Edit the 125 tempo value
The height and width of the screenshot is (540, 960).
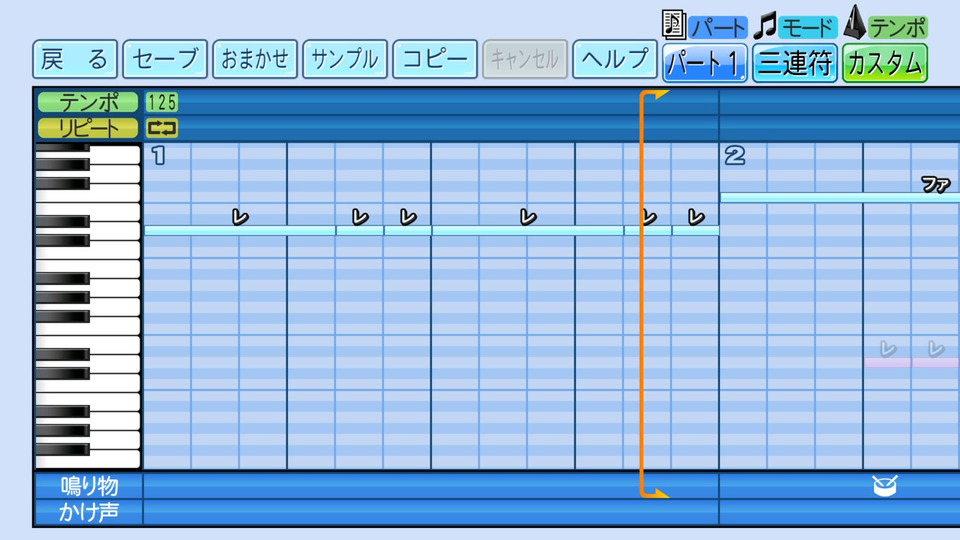point(162,102)
